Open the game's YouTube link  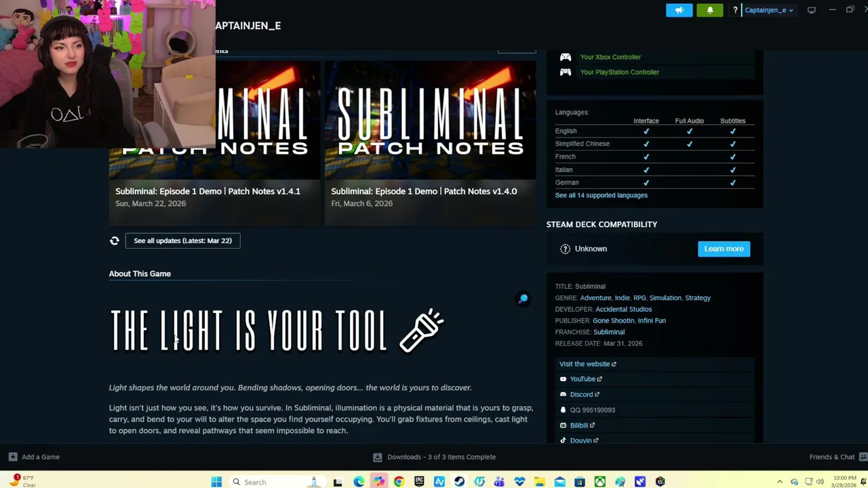tap(586, 379)
